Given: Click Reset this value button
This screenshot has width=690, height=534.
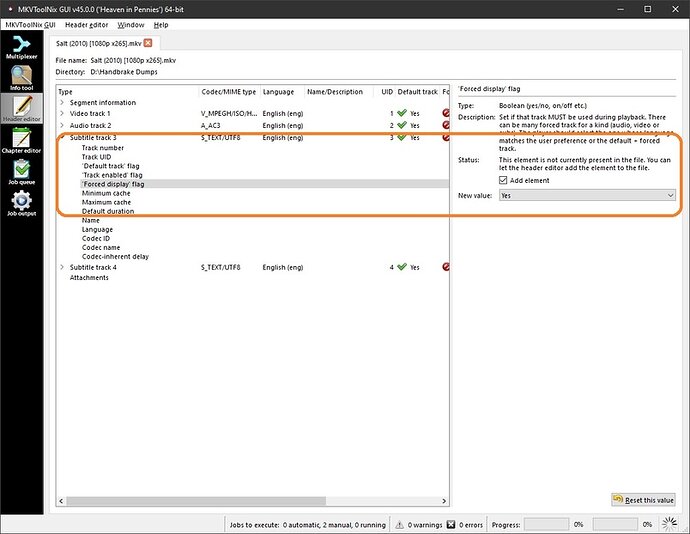Looking at the screenshot, I should pos(643,500).
